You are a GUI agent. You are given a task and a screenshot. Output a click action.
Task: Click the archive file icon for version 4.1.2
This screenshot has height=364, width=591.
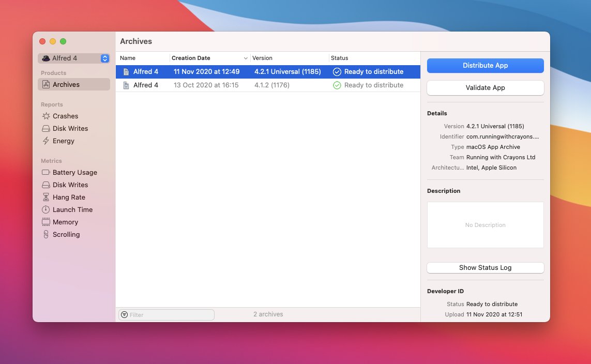pos(126,85)
